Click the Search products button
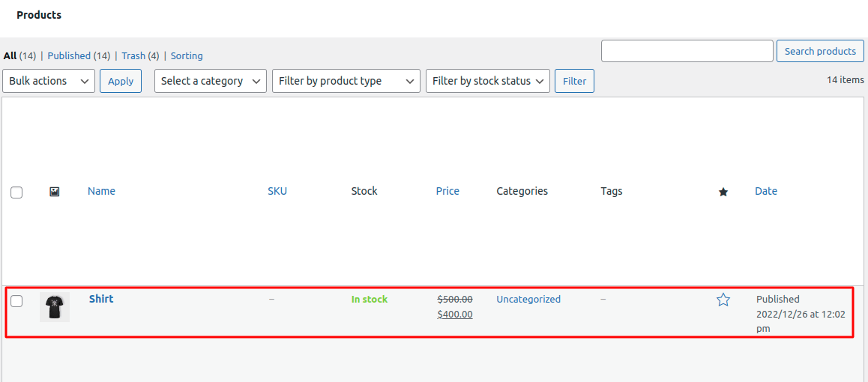The image size is (868, 382). click(820, 51)
